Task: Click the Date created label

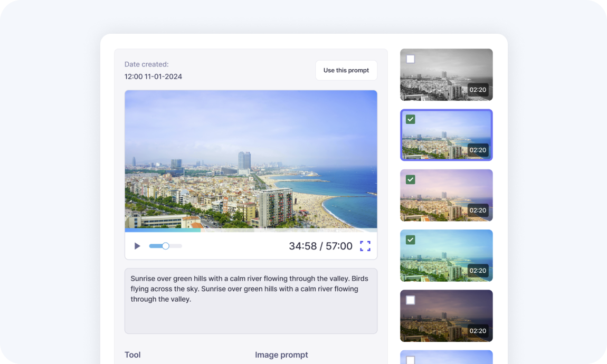Action: pos(146,64)
